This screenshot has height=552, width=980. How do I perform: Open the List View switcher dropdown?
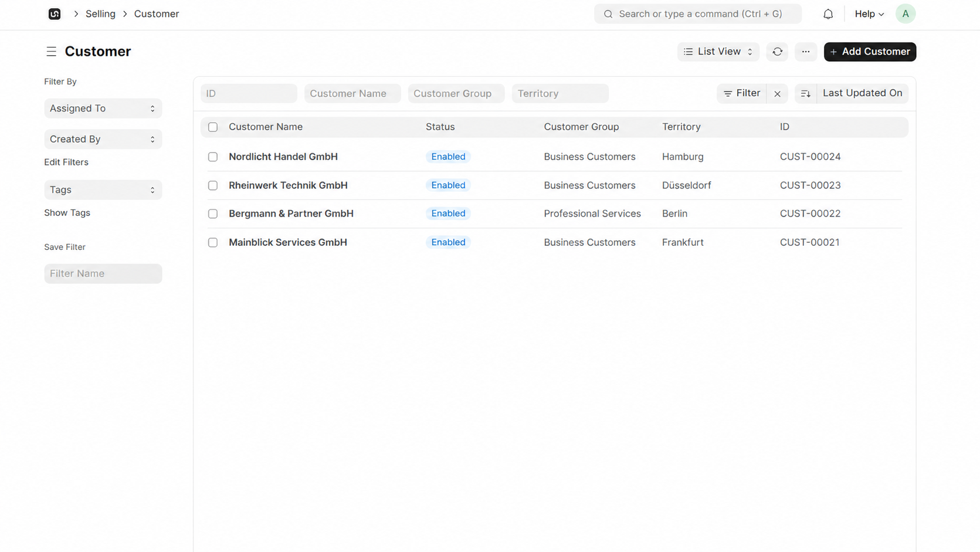718,52
